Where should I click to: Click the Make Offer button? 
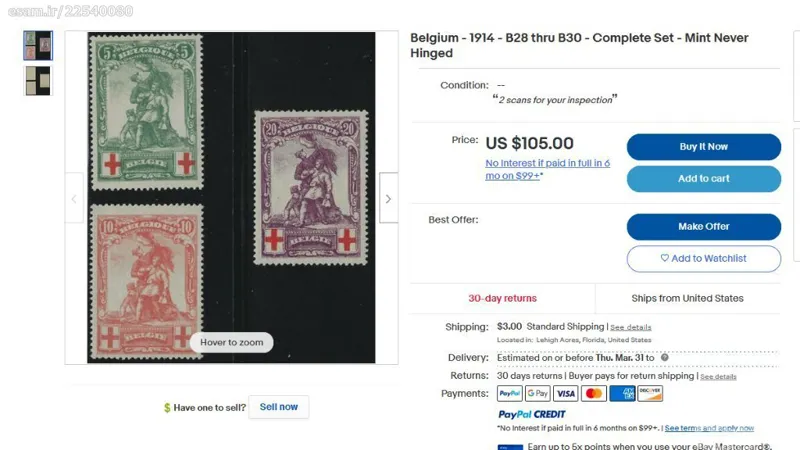click(704, 227)
